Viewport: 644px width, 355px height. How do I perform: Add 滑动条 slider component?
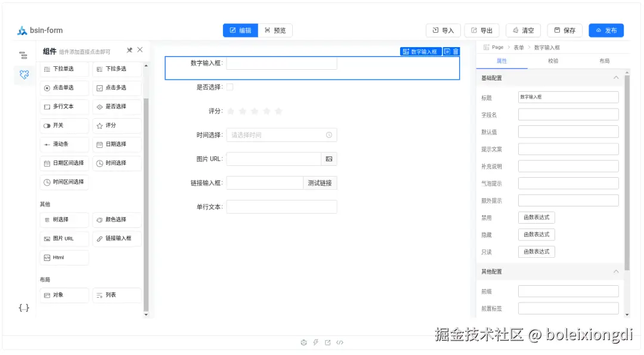pos(64,144)
